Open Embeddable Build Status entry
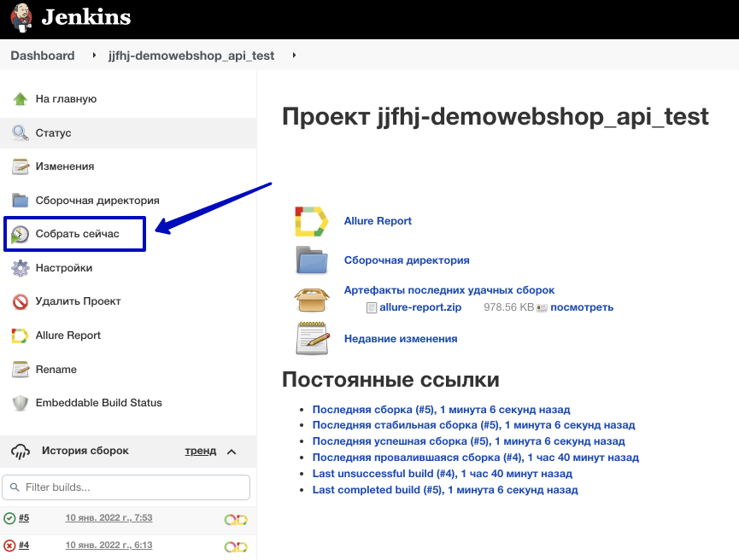The width and height of the screenshot is (739, 560). (99, 403)
